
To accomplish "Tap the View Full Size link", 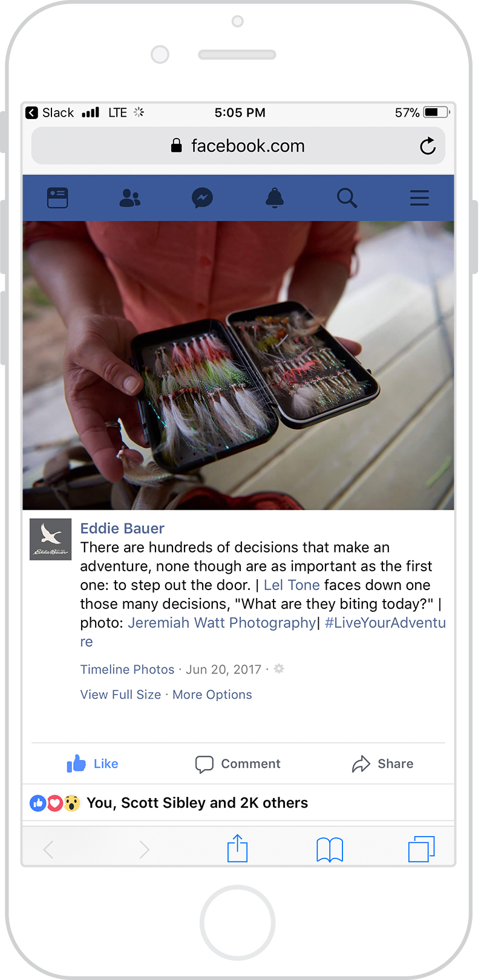I will tap(120, 695).
